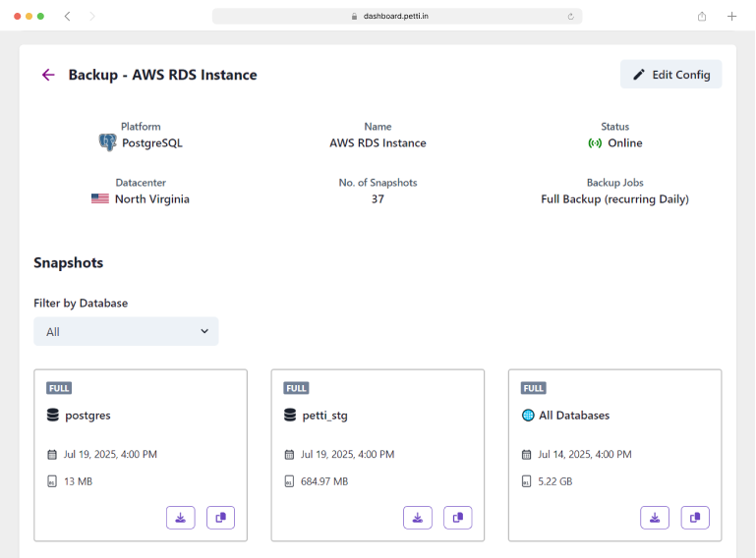Click the postgres database stack icon

click(x=52, y=415)
